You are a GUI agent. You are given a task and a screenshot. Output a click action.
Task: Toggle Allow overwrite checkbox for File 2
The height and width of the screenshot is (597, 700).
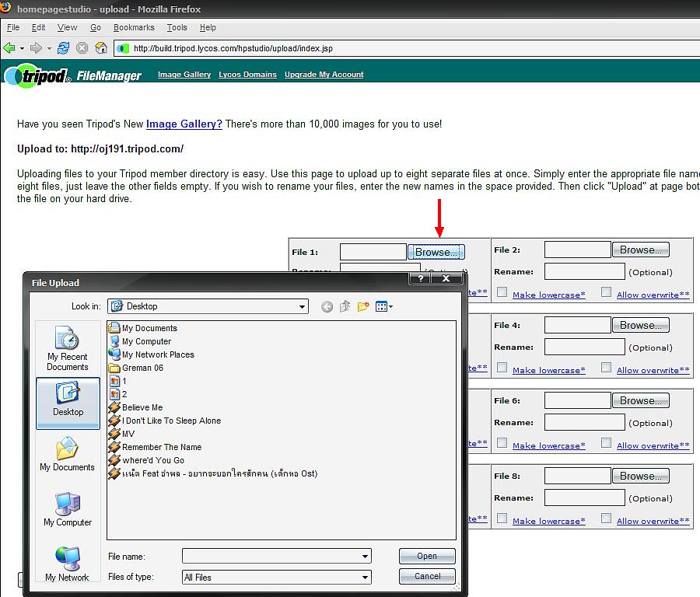606,292
